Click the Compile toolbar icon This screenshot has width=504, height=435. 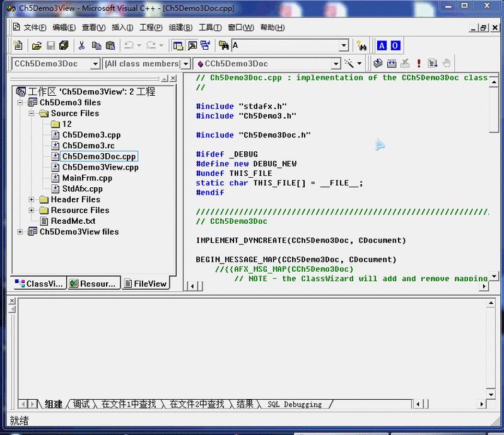[x=378, y=63]
